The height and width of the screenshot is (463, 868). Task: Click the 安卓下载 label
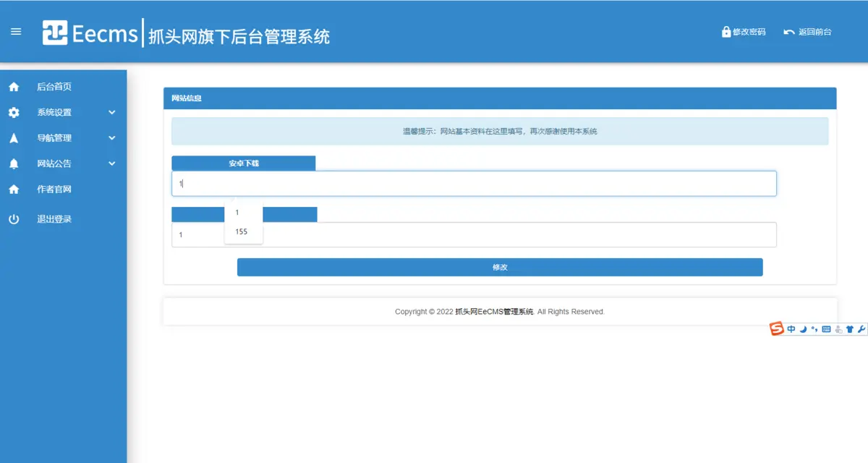tap(244, 163)
